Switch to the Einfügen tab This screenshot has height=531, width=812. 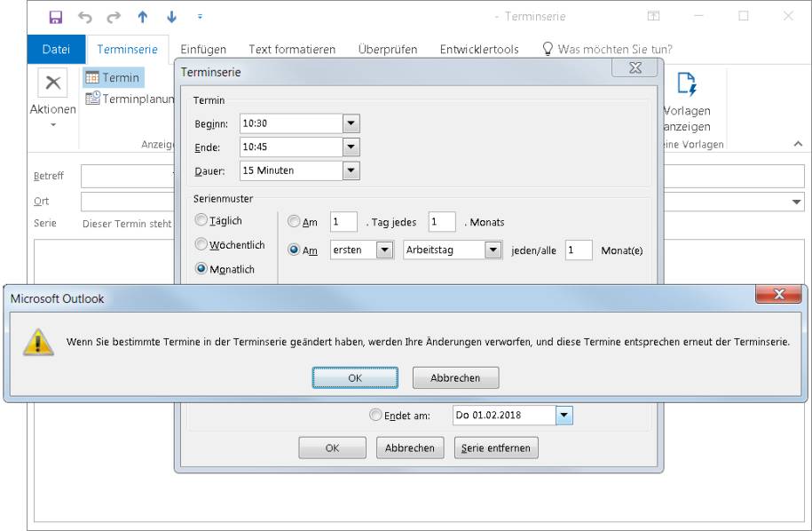tap(202, 50)
